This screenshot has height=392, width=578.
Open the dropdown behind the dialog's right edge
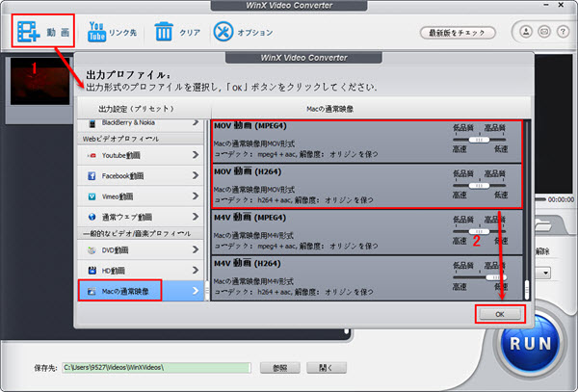[545, 274]
